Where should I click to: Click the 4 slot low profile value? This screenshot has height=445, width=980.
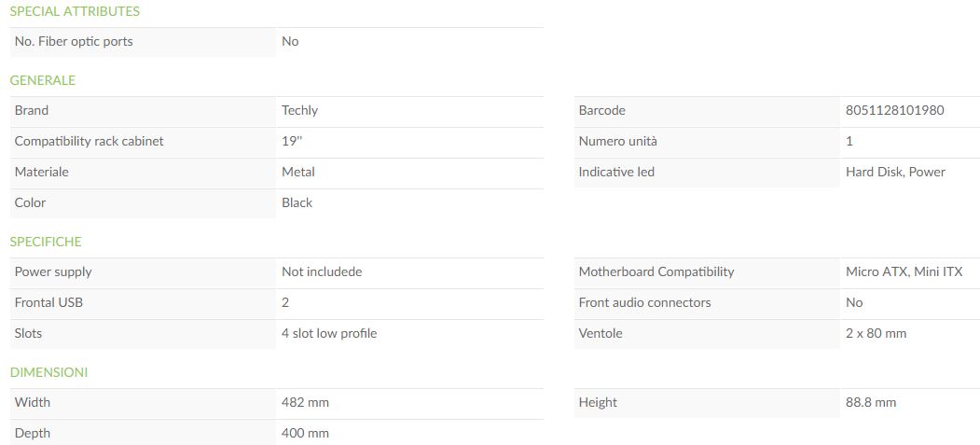329,333
